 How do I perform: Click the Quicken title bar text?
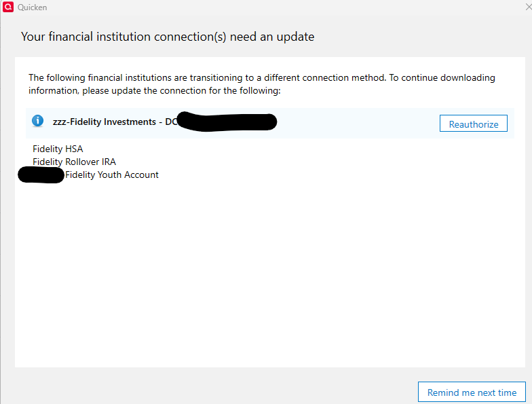coord(33,7)
